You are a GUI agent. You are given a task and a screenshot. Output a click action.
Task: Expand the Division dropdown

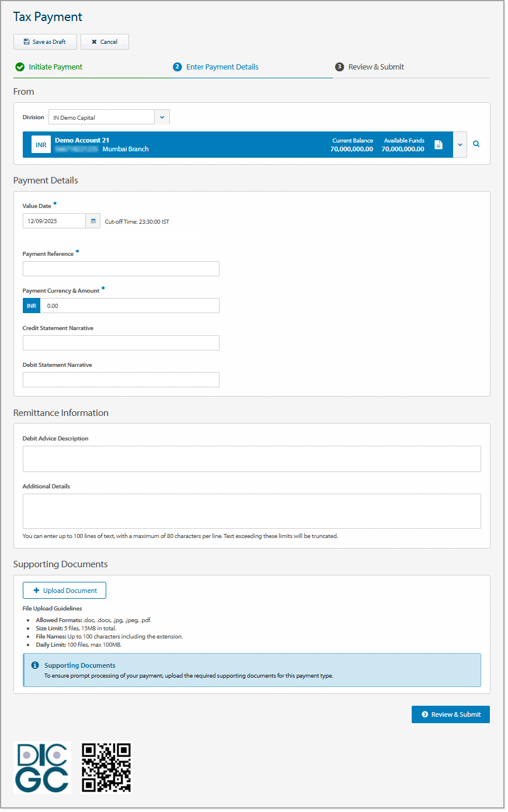pos(162,117)
